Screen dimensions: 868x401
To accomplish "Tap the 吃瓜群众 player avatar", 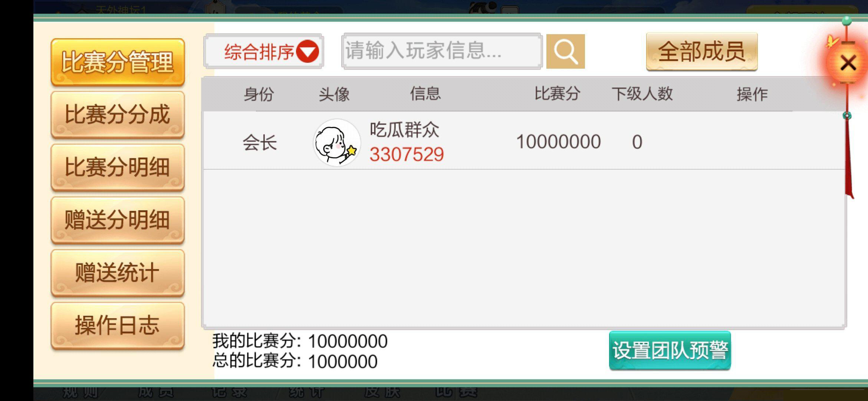I will click(337, 143).
